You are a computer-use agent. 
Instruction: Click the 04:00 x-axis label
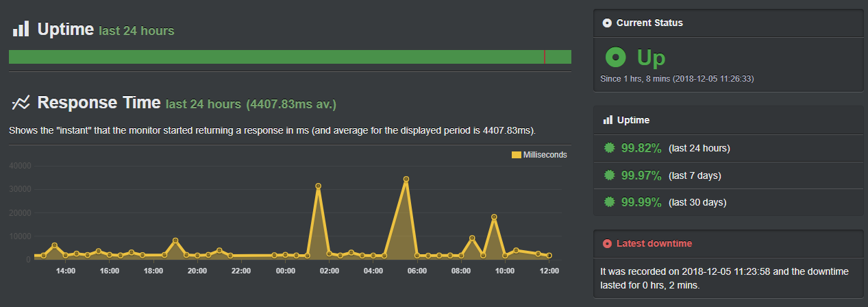point(373,271)
